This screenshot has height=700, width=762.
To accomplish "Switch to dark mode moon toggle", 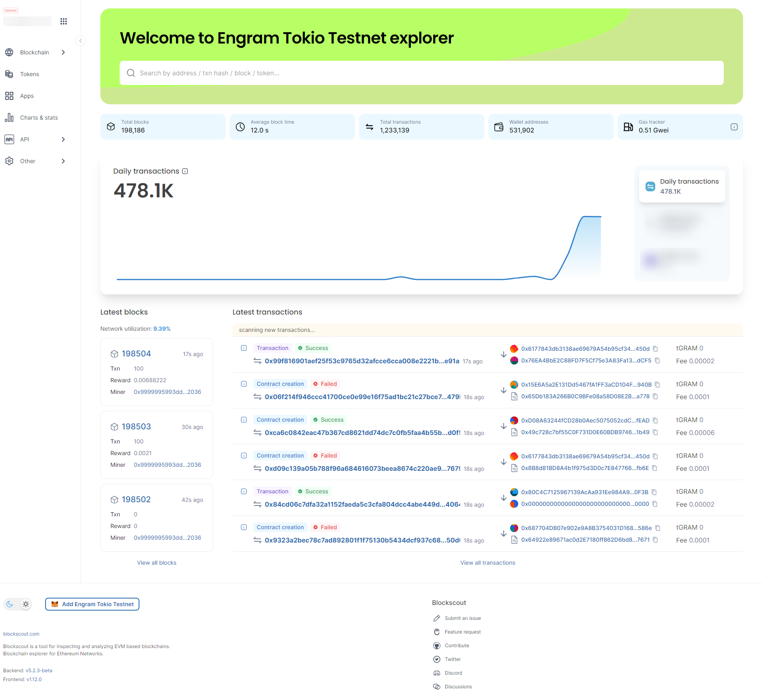I will [x=10, y=604].
